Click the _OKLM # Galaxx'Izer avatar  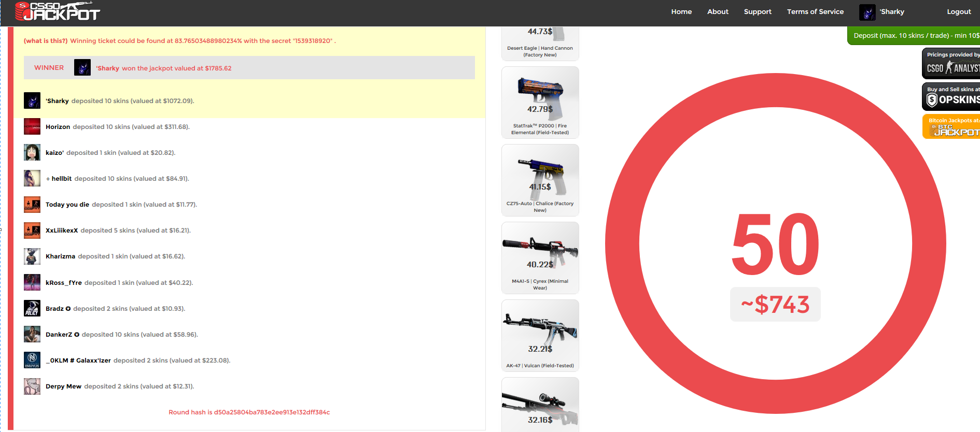(x=32, y=360)
